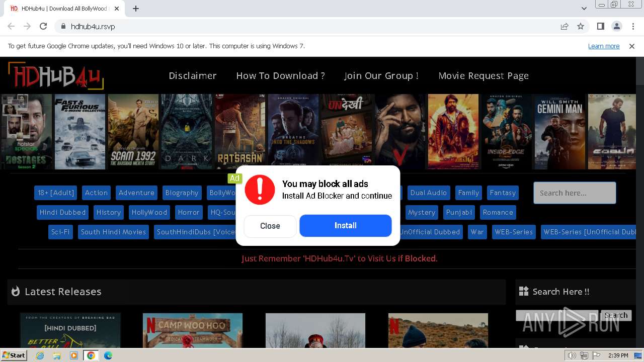Focus the Search here... input field
The height and width of the screenshot is (362, 644).
click(x=575, y=193)
